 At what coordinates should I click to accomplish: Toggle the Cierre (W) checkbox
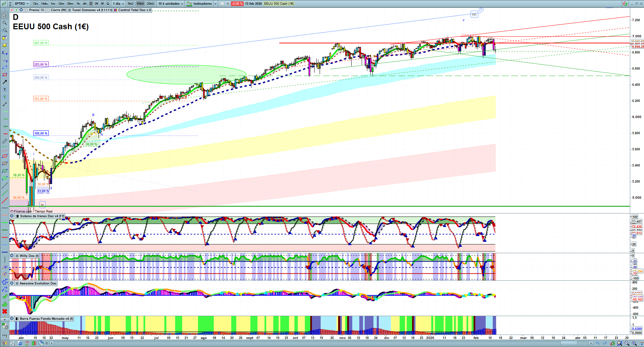pyautogui.click(x=48, y=10)
